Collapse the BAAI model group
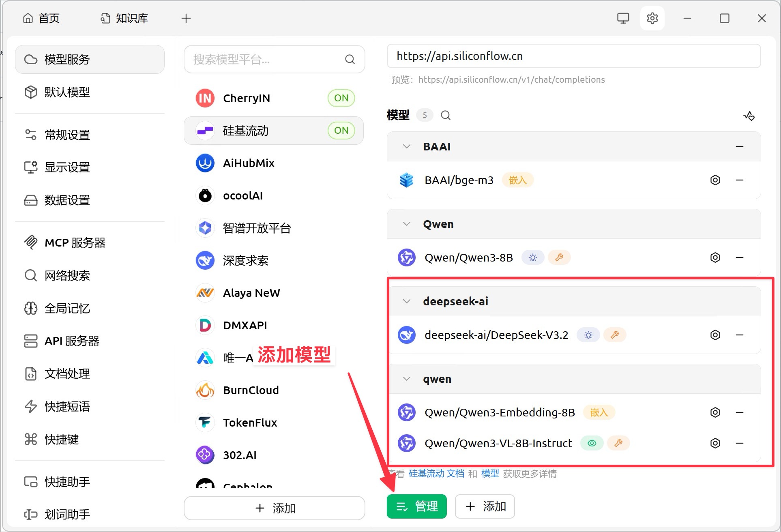This screenshot has width=781, height=532. click(x=406, y=146)
